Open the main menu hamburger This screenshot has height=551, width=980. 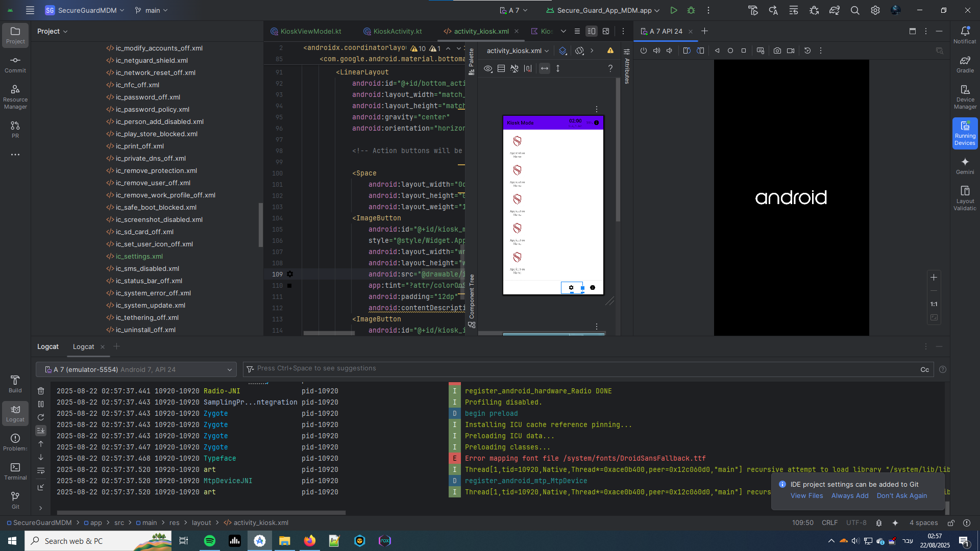pyautogui.click(x=30, y=10)
